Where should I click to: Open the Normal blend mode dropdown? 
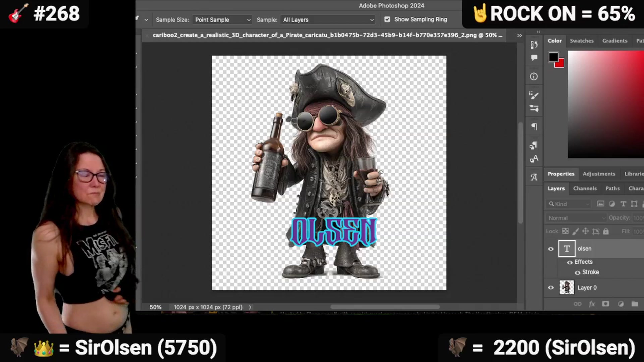(576, 218)
